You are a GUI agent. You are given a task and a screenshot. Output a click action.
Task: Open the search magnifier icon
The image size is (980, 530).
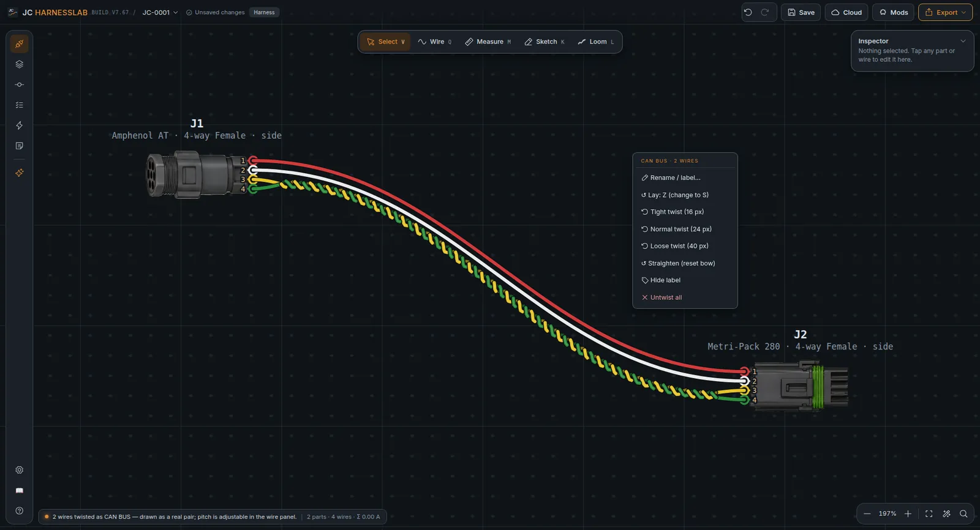point(963,514)
